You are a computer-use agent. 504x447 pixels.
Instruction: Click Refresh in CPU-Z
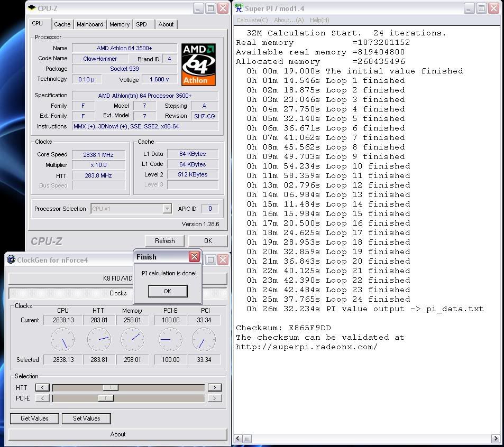[164, 241]
